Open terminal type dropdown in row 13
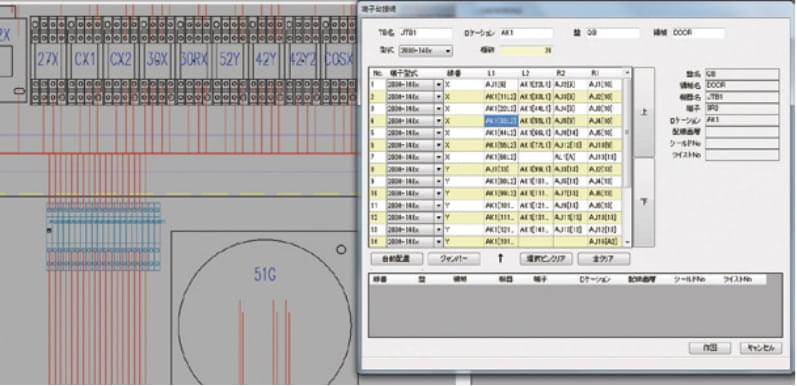This screenshot has width=797, height=386. [439, 230]
